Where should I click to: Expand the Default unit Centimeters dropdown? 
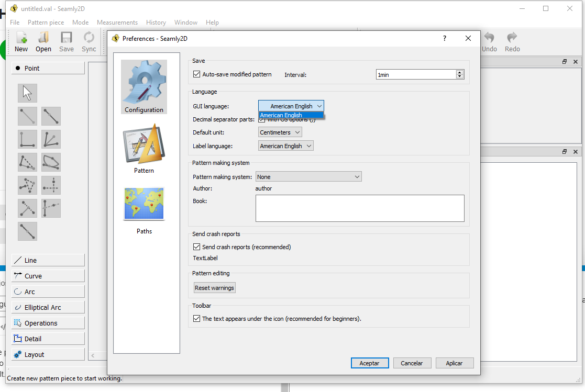280,132
